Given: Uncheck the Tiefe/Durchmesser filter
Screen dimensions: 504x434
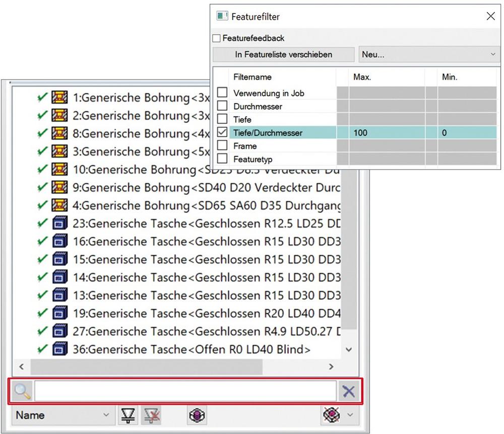Looking at the screenshot, I should click(x=222, y=133).
